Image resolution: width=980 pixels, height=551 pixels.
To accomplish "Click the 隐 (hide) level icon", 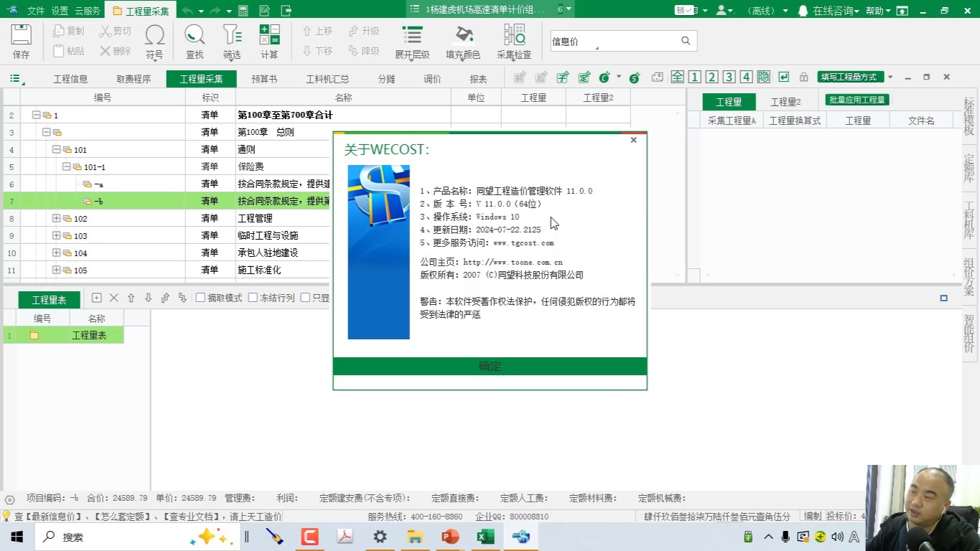I will tap(763, 75).
